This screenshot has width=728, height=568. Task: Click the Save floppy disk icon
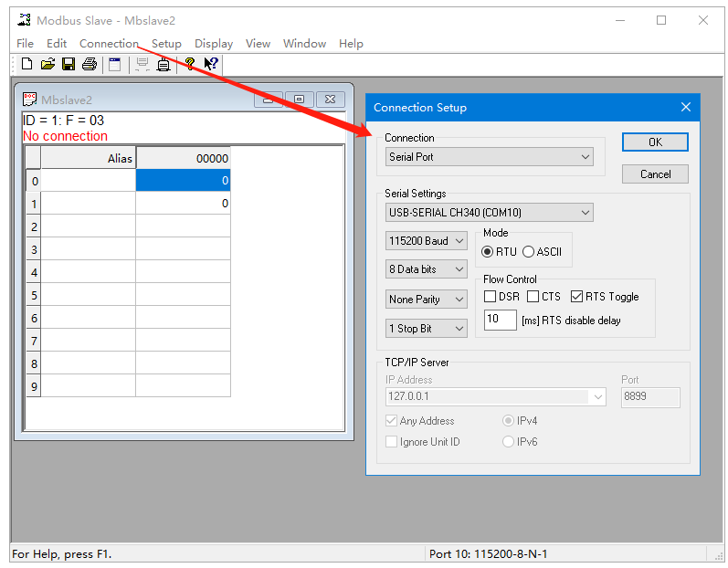(x=69, y=64)
